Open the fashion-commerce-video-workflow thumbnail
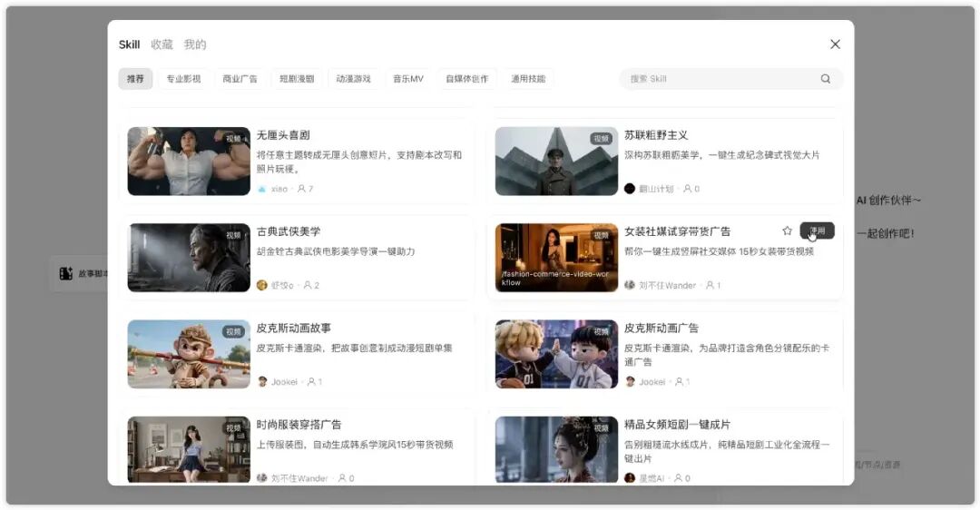 [556, 258]
